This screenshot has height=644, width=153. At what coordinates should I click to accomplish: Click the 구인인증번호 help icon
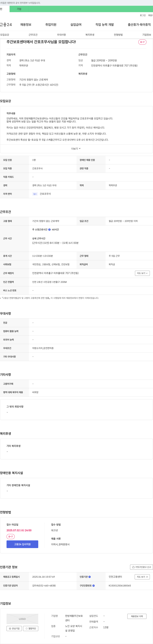(93, 585)
